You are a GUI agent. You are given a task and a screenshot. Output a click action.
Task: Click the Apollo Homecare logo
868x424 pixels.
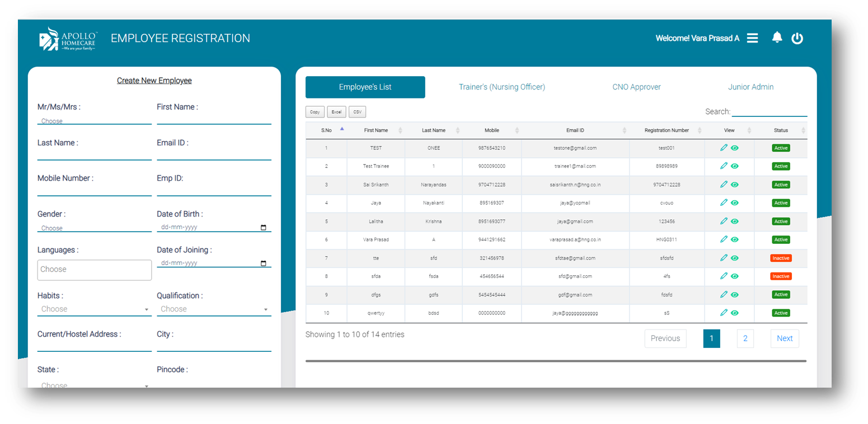pyautogui.click(x=67, y=37)
